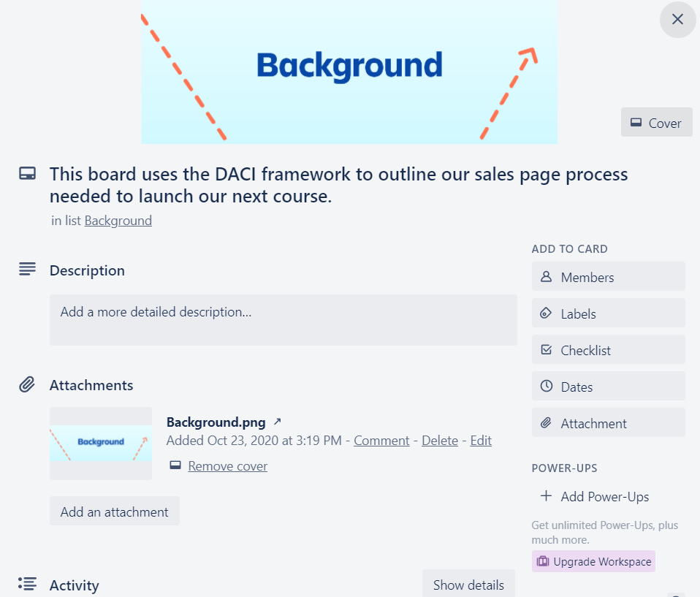
Task: Add a Checklist to the card
Action: coord(609,350)
